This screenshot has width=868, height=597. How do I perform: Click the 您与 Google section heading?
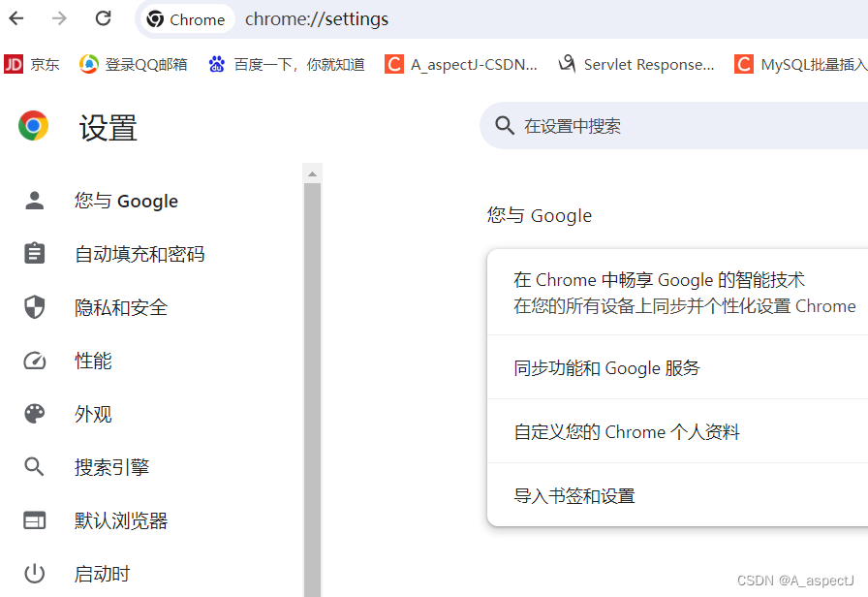tap(540, 215)
